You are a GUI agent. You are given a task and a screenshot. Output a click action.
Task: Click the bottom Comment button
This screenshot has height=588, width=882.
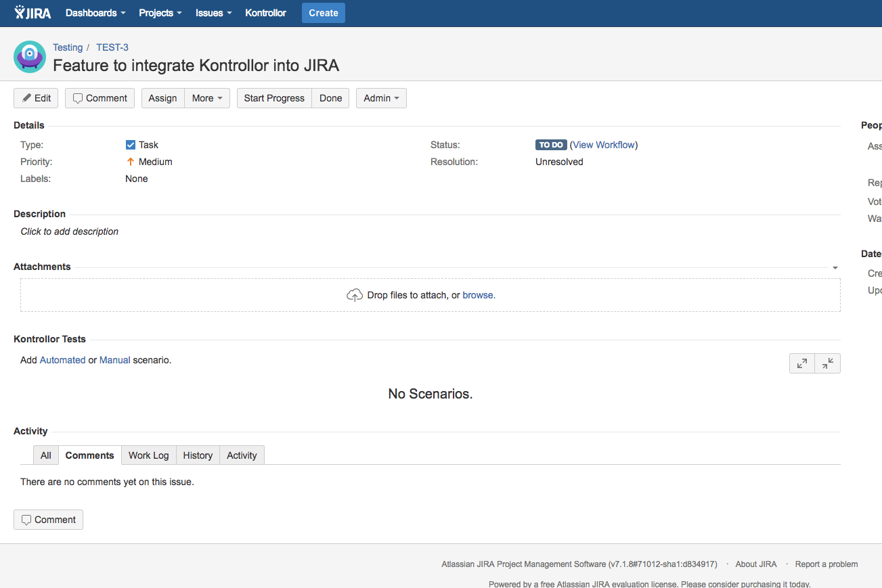tap(48, 520)
